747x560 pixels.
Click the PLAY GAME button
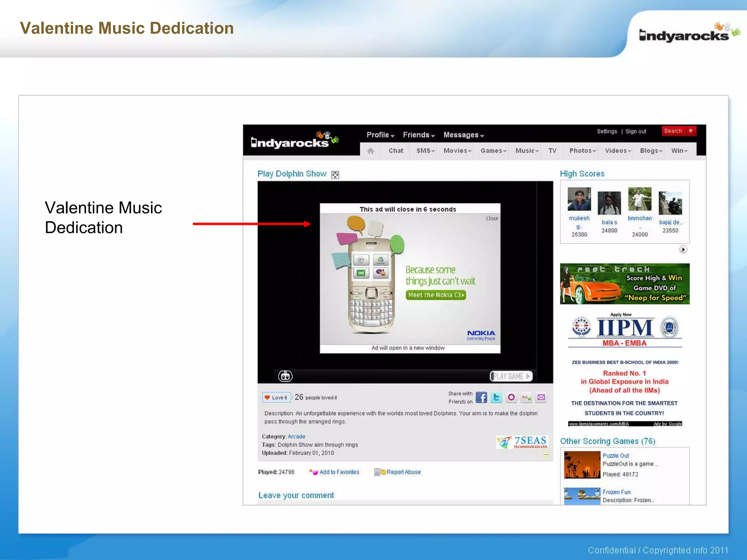click(x=511, y=376)
